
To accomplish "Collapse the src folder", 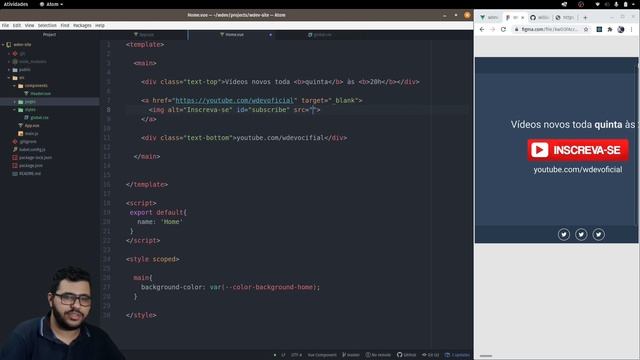I will [9, 78].
